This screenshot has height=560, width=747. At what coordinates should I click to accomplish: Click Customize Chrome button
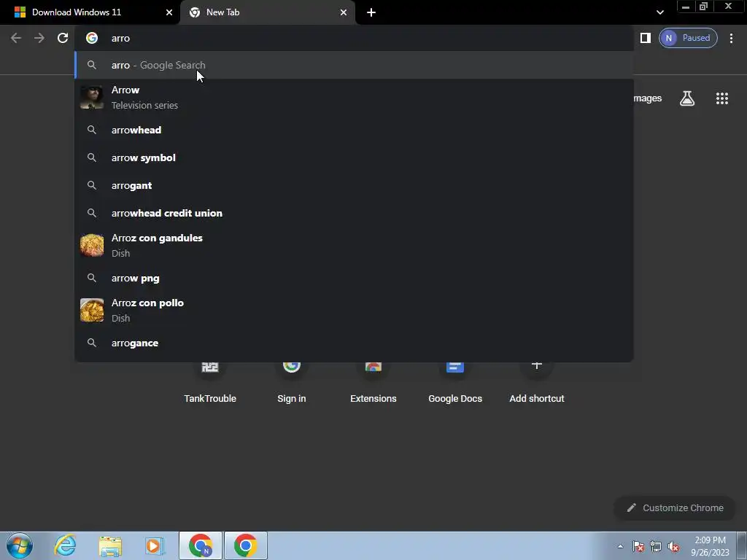point(675,508)
